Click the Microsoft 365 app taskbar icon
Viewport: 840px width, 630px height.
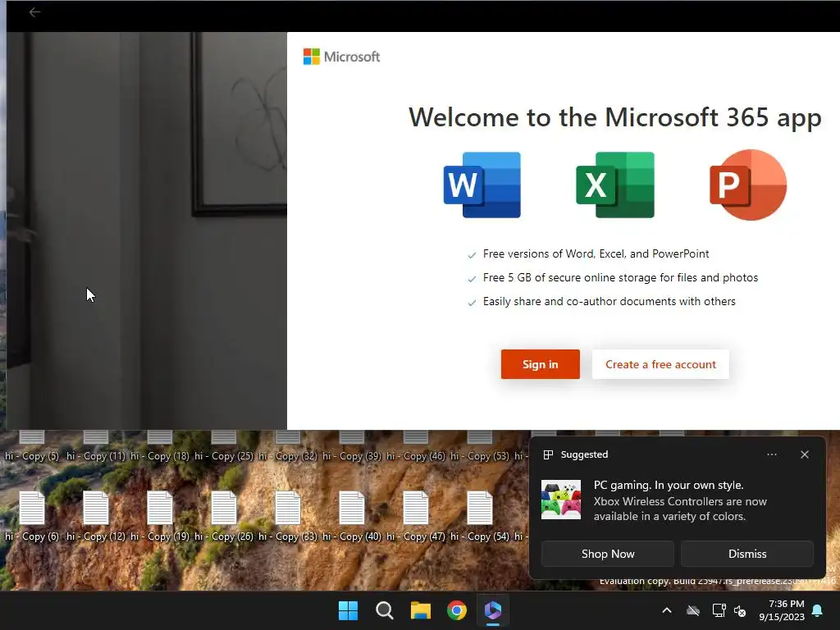[493, 610]
